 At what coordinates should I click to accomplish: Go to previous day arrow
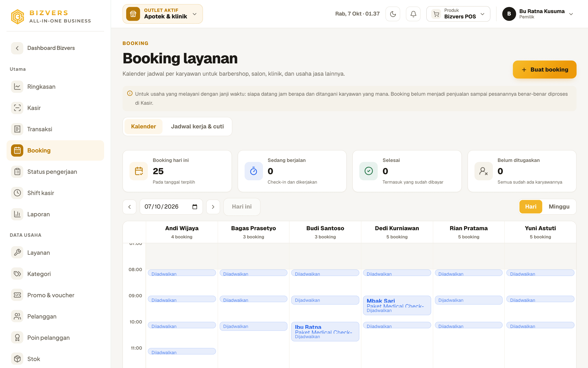(x=129, y=207)
